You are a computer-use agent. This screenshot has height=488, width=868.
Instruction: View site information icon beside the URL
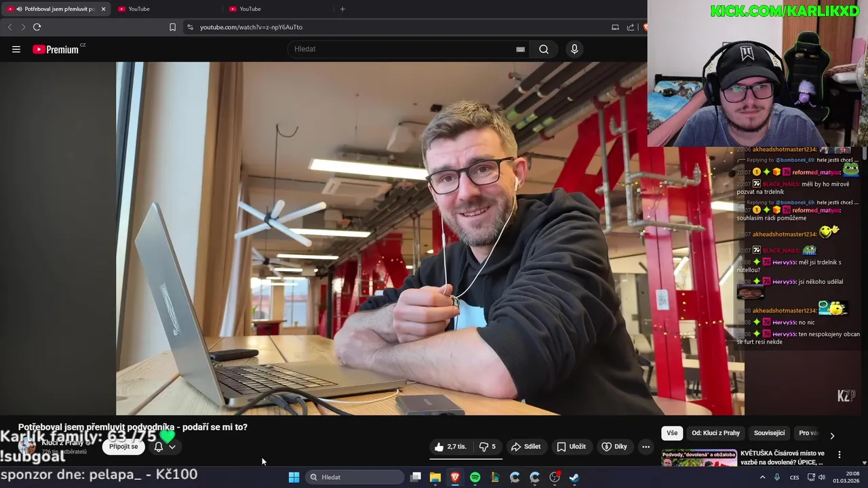pos(190,27)
